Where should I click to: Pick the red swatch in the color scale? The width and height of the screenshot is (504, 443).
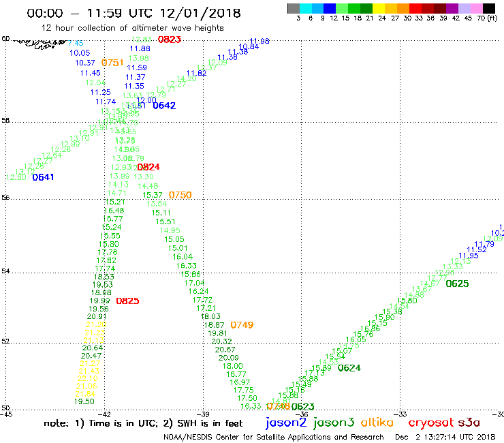pos(415,8)
